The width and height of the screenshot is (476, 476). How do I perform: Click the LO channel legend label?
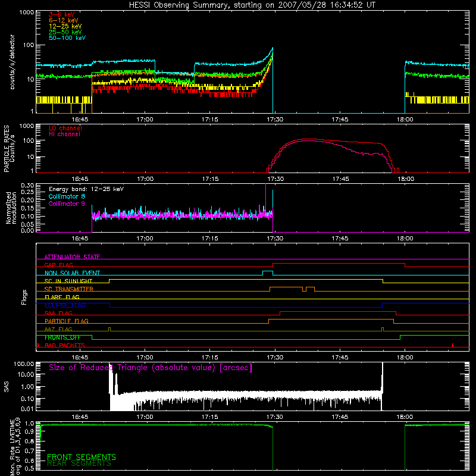coord(65,128)
